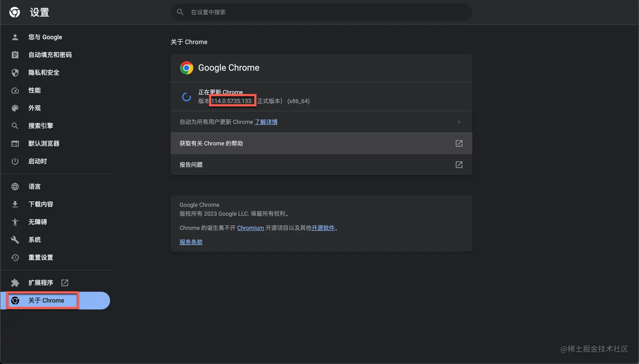This screenshot has height=364, width=639.
Task: Open the 报告问题 row
Action: pyautogui.click(x=321, y=165)
